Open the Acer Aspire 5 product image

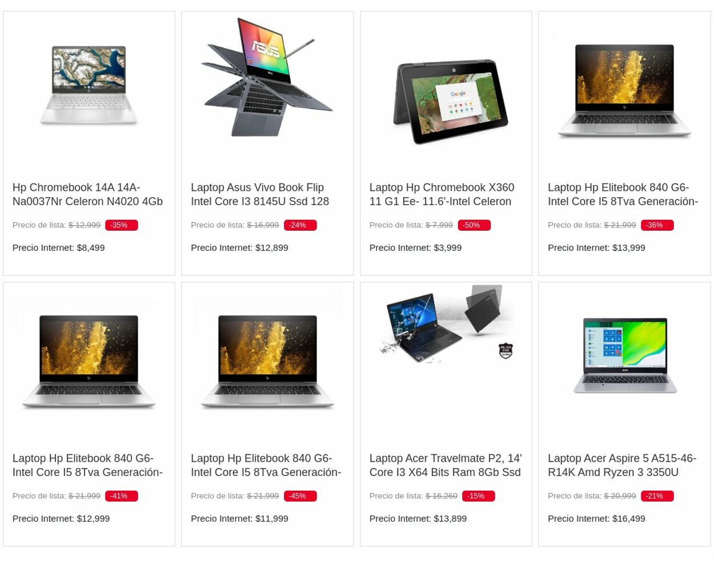click(625, 355)
